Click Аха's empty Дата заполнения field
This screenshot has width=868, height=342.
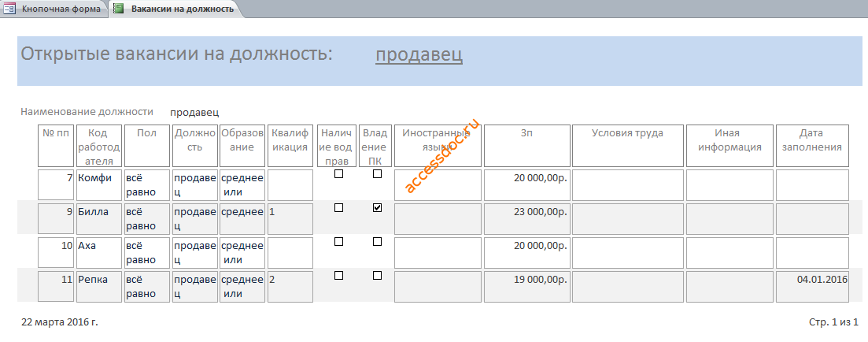coord(812,252)
